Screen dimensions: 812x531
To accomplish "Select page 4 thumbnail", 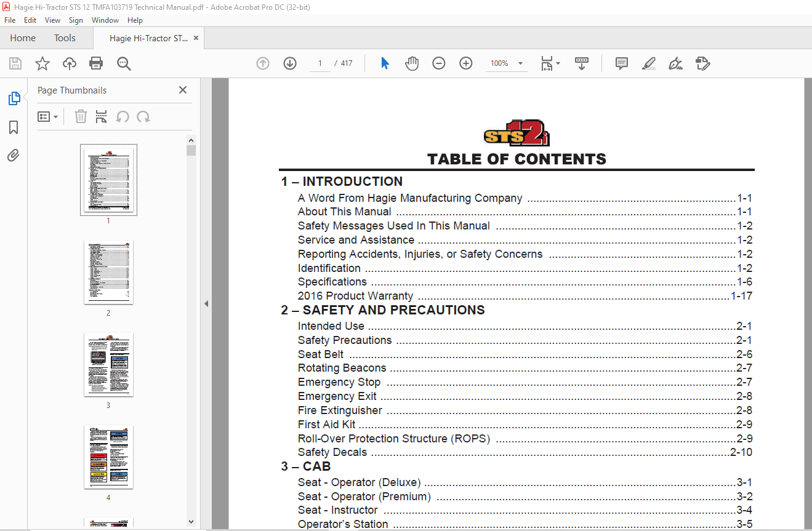I will click(x=108, y=457).
